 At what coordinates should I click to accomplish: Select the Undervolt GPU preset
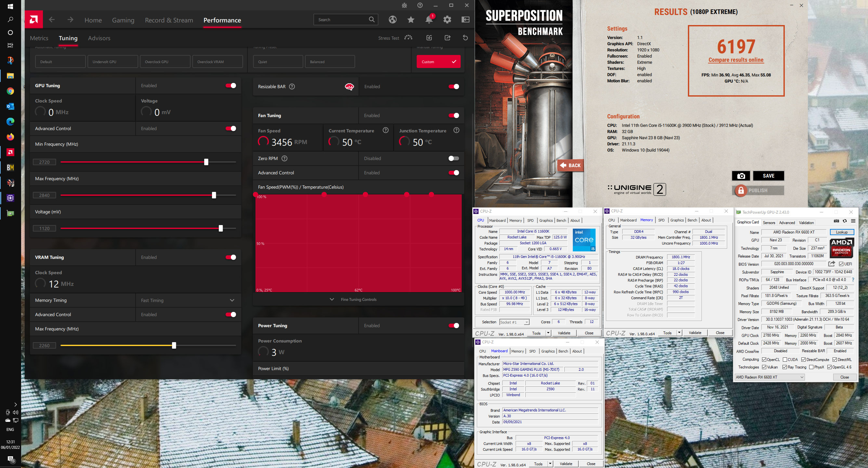pyautogui.click(x=113, y=62)
